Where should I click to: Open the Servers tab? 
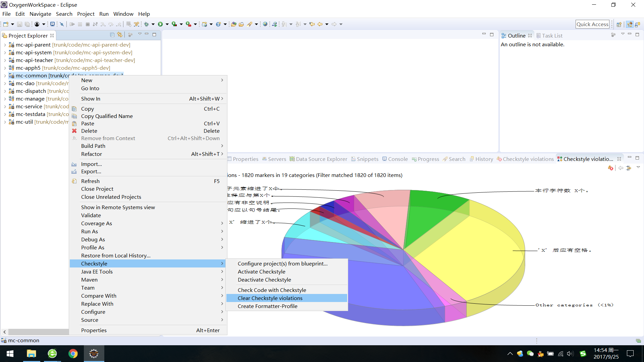(x=274, y=159)
